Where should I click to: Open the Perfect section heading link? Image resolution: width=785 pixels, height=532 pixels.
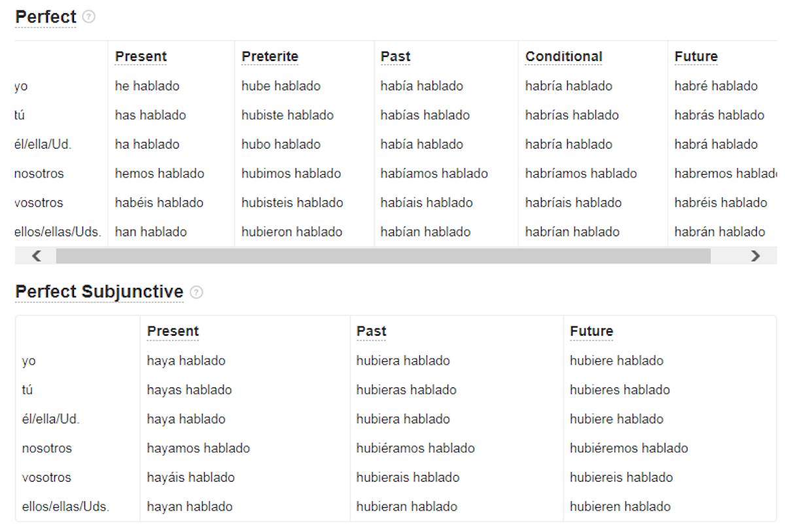coord(46,17)
